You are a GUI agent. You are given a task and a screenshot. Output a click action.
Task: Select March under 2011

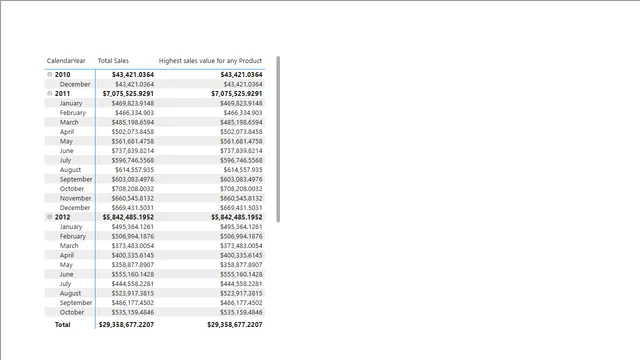tap(69, 122)
